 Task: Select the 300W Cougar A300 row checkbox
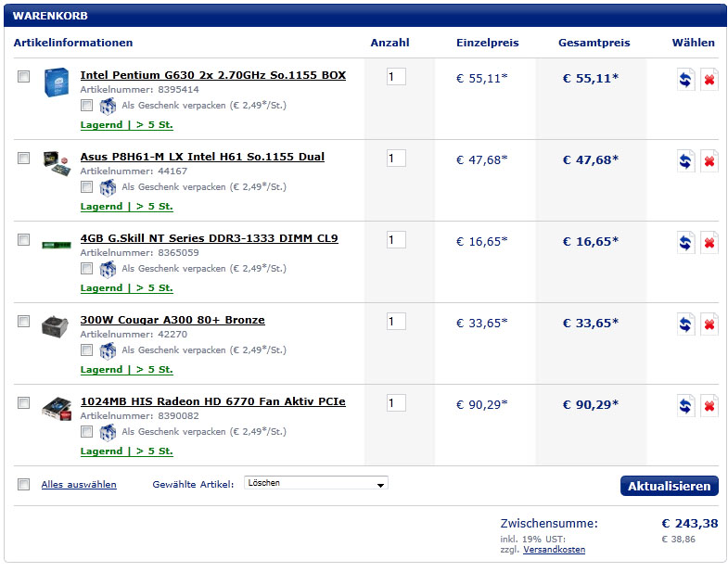(24, 321)
